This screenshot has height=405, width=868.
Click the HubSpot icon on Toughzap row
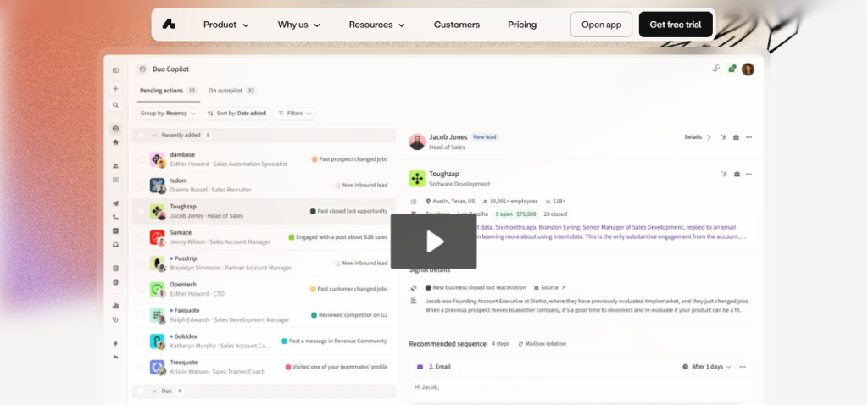pyautogui.click(x=724, y=174)
